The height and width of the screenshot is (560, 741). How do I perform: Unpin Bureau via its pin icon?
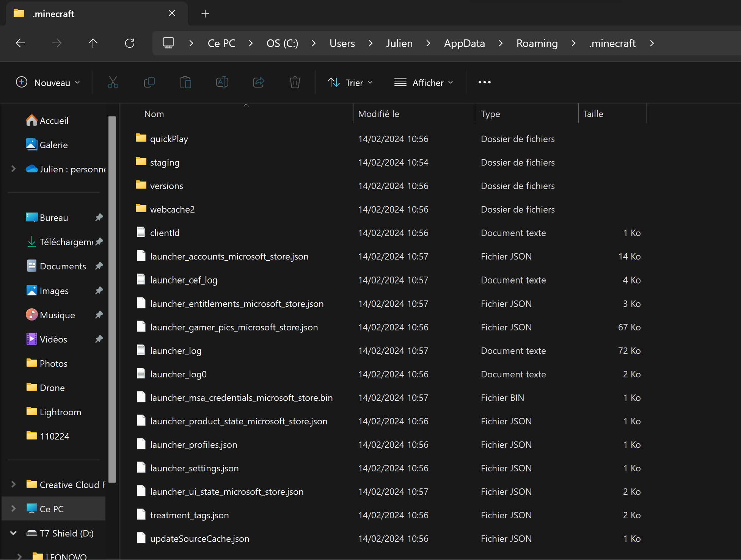[99, 217]
